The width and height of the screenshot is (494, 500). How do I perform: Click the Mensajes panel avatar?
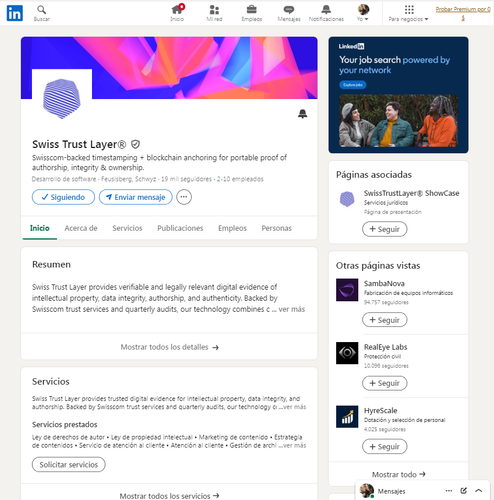[367, 491]
